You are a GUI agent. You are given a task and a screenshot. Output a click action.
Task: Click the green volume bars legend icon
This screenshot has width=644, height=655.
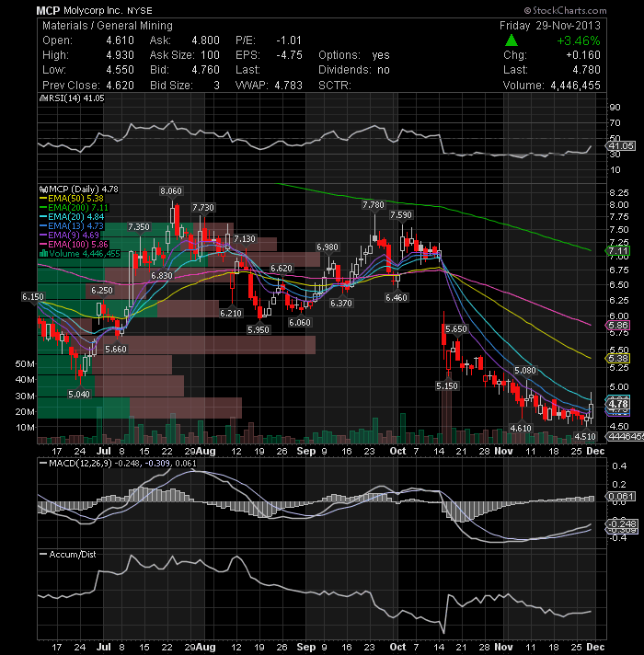(43, 254)
